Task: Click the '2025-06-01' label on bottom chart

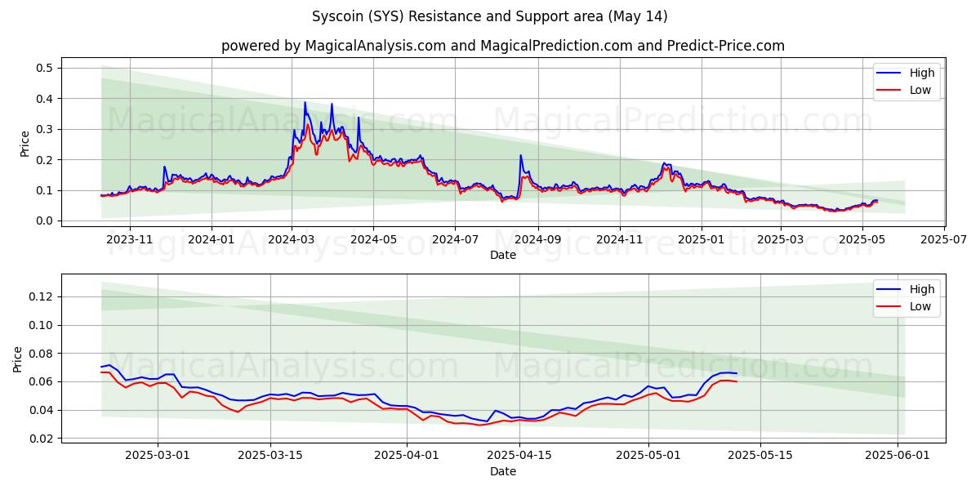Action: pyautogui.click(x=898, y=457)
